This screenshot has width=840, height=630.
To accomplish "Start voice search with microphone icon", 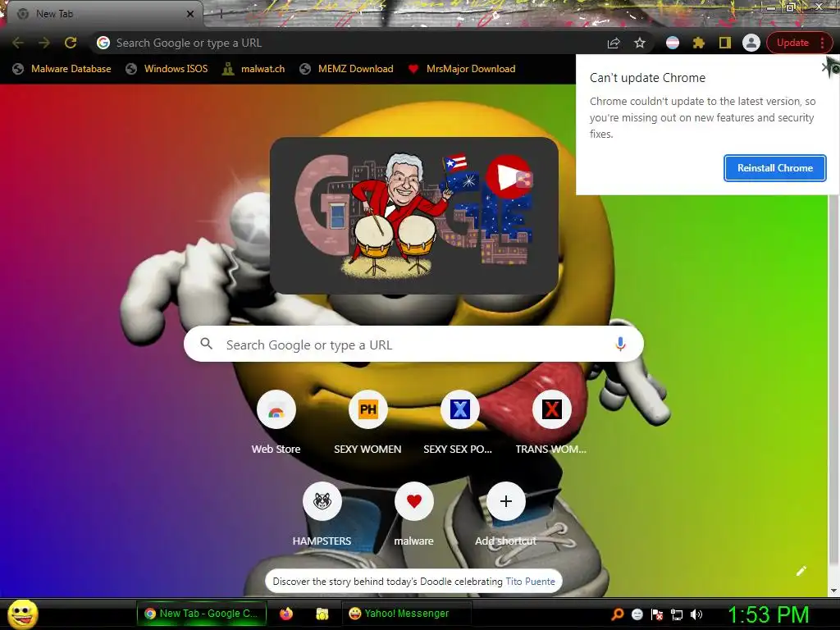I will (x=620, y=344).
